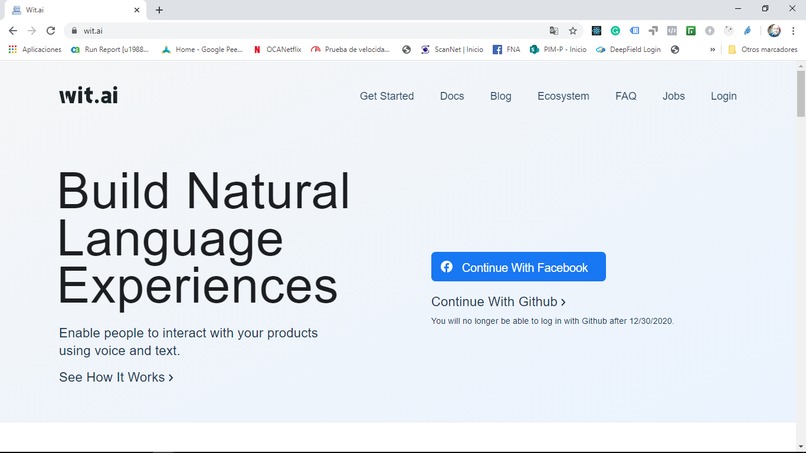Click the wit.ai logo
The width and height of the screenshot is (806, 453).
click(88, 95)
